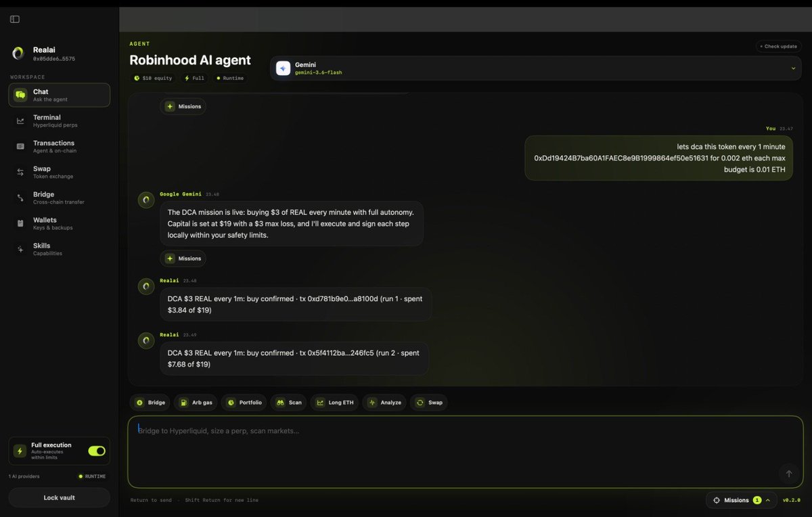Screen dimensions: 812x517
Task: Click the user DCA request message bubble
Action: pos(659,158)
